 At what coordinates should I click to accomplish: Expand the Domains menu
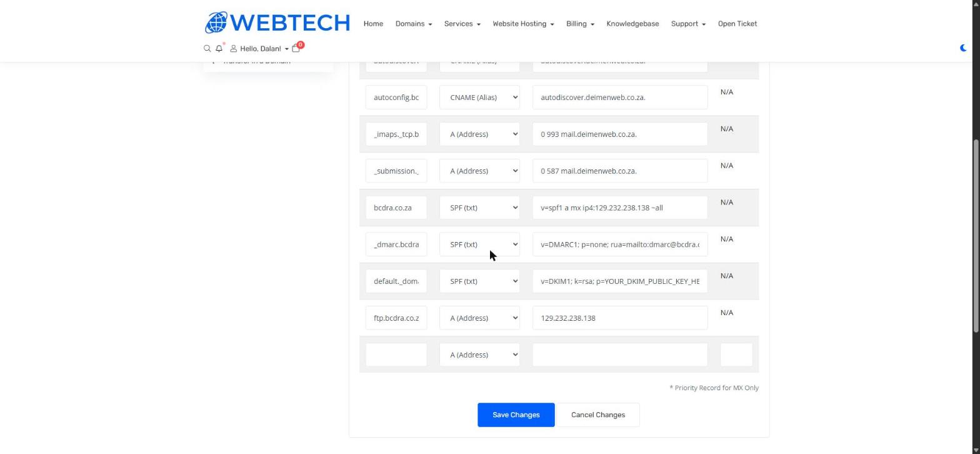pyautogui.click(x=414, y=24)
